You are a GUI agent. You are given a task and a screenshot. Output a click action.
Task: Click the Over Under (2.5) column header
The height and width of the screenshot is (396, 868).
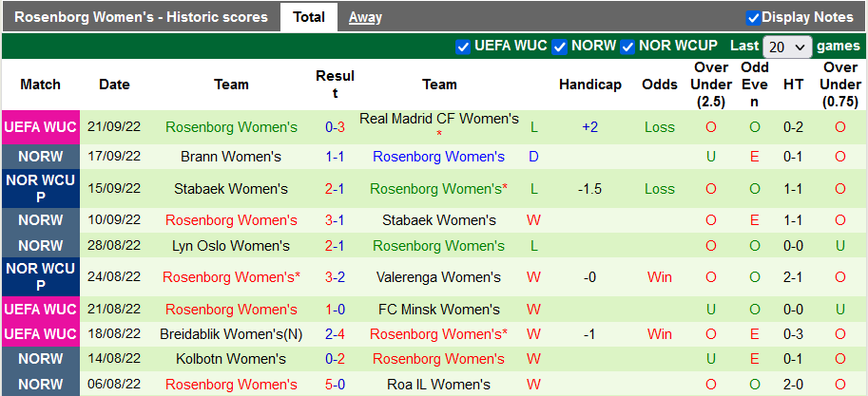(x=711, y=85)
